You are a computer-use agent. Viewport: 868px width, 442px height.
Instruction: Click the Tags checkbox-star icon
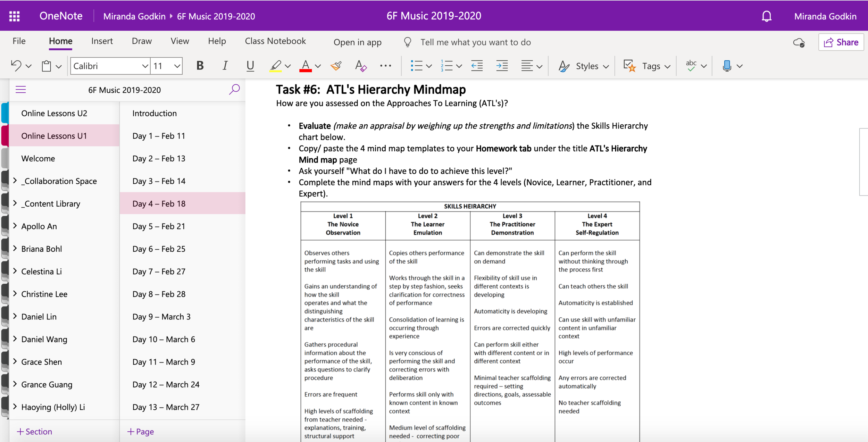click(x=629, y=66)
